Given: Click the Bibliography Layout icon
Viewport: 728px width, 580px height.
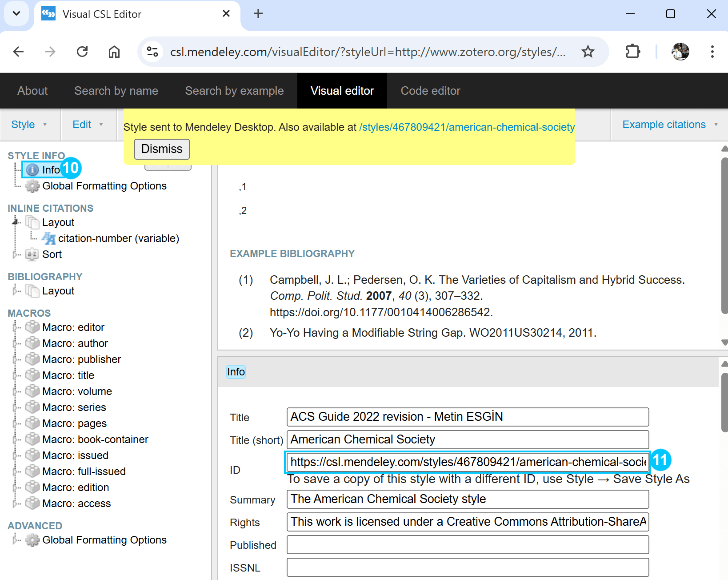Looking at the screenshot, I should 32,291.
